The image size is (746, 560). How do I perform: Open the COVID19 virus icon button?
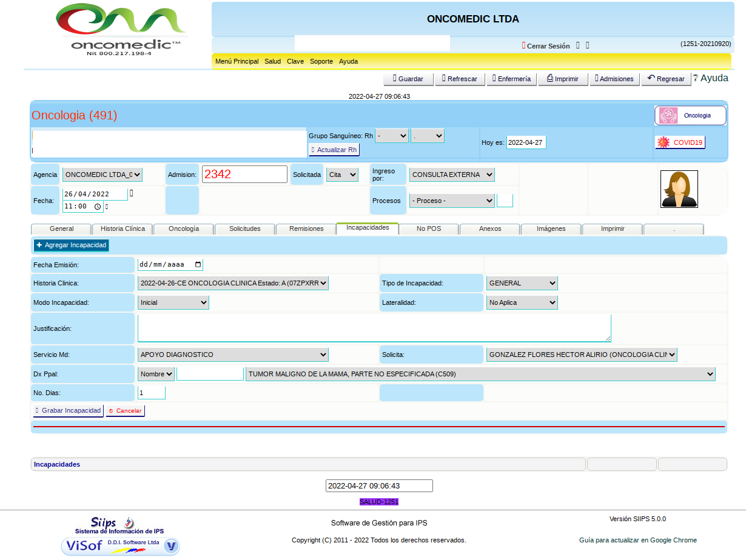click(x=680, y=142)
